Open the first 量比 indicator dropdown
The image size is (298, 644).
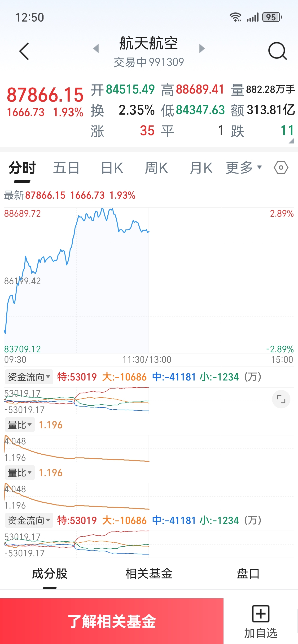coord(20,425)
